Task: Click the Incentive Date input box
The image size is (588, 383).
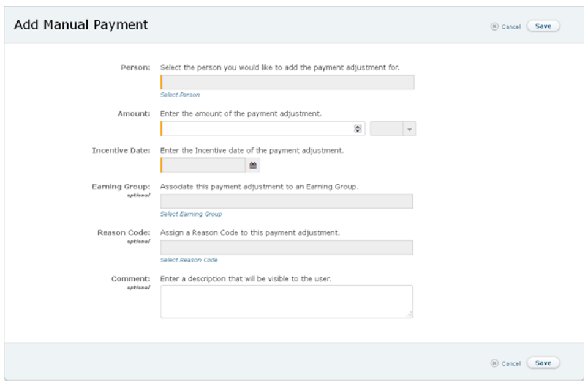Action: pos(203,165)
